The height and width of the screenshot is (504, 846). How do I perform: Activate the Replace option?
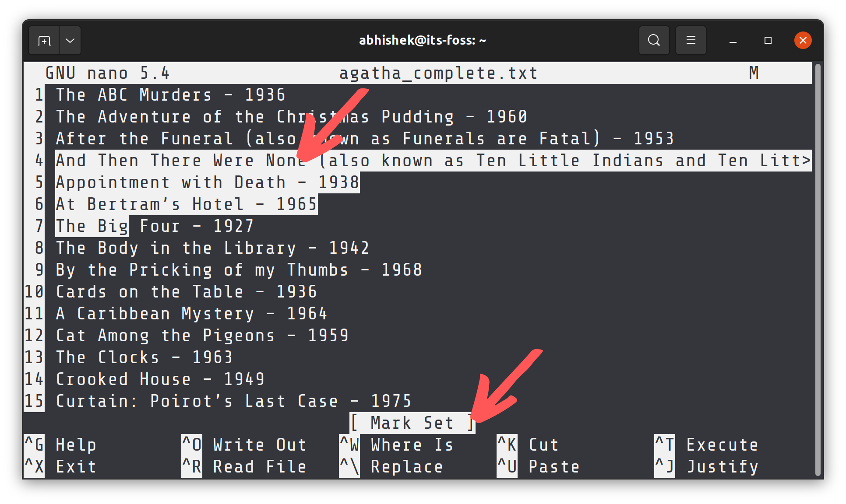pos(407,466)
